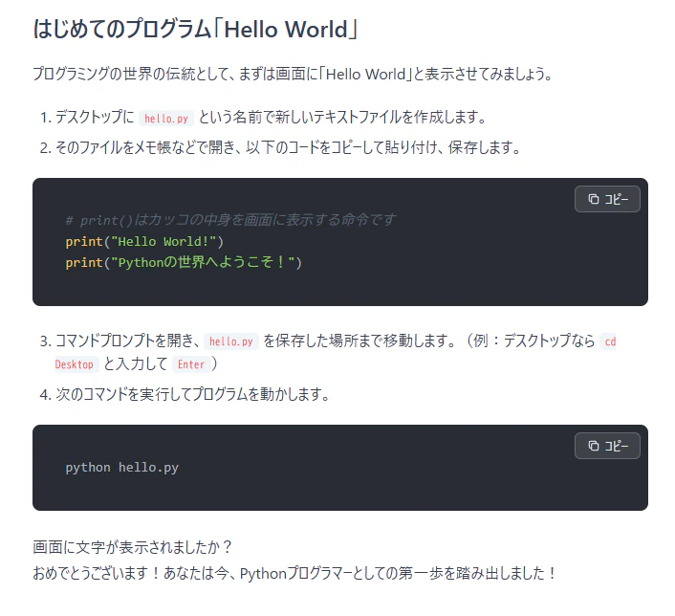Click the congratulation line おめでとうございます
Screen dimensions: 675x616
[x=294, y=573]
